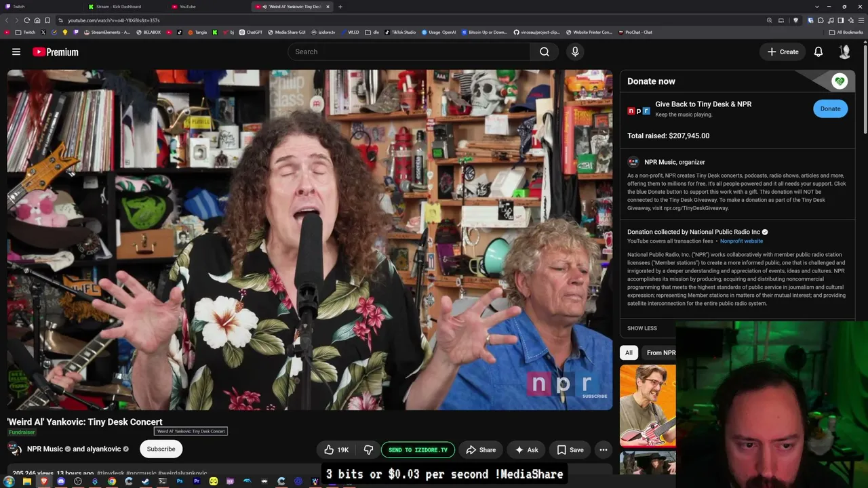Open the YouTube guide hamburger menu
The width and height of the screenshot is (868, 488).
[x=16, y=52]
